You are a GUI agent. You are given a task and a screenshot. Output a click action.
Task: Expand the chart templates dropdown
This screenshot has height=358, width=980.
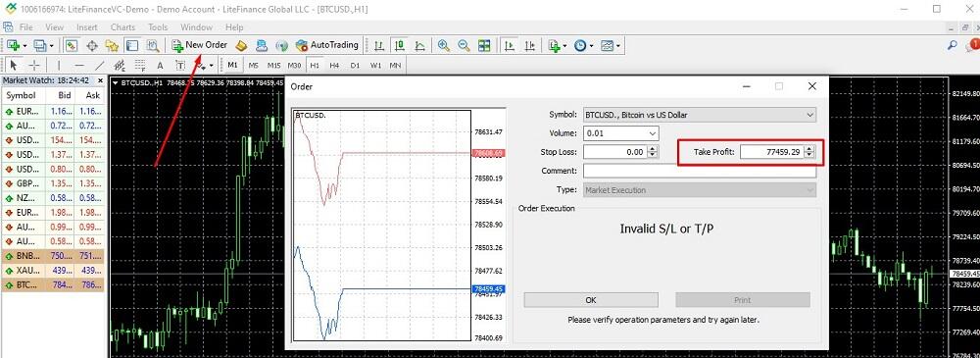pos(618,45)
